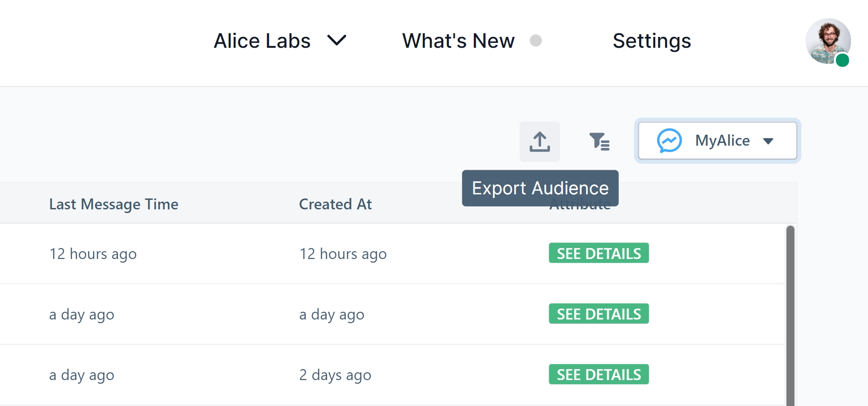Image resolution: width=868 pixels, height=406 pixels.
Task: Click the green online status dot
Action: (x=842, y=60)
